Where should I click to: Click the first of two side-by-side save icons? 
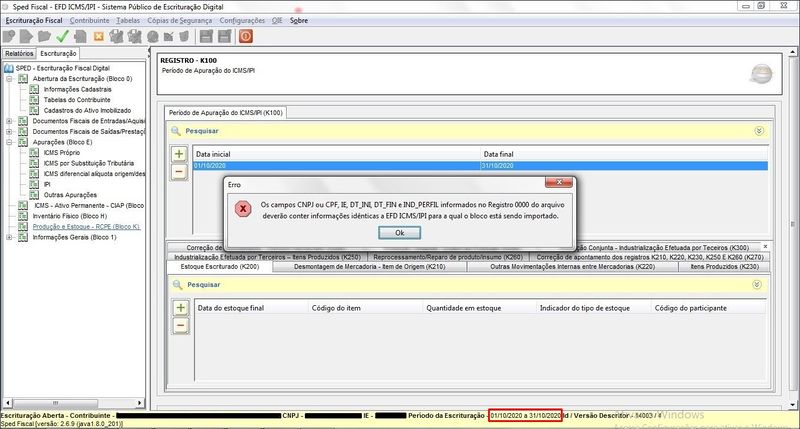pyautogui.click(x=206, y=36)
